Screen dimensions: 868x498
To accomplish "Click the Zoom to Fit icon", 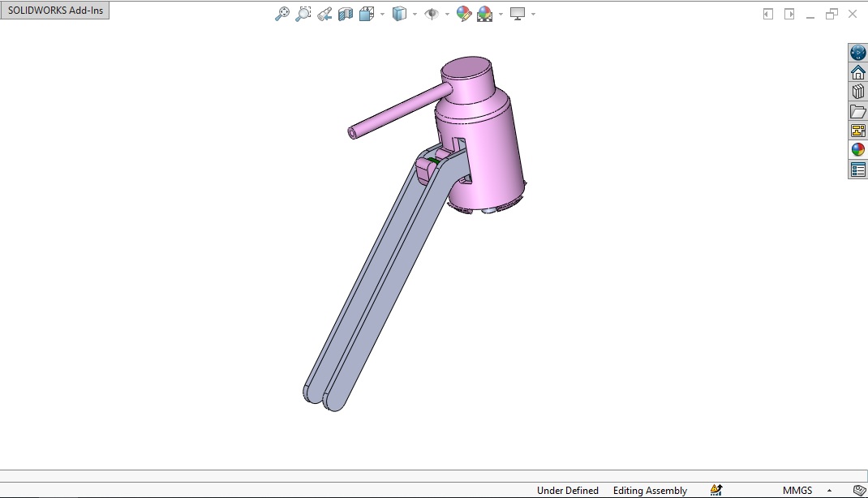I will (281, 14).
